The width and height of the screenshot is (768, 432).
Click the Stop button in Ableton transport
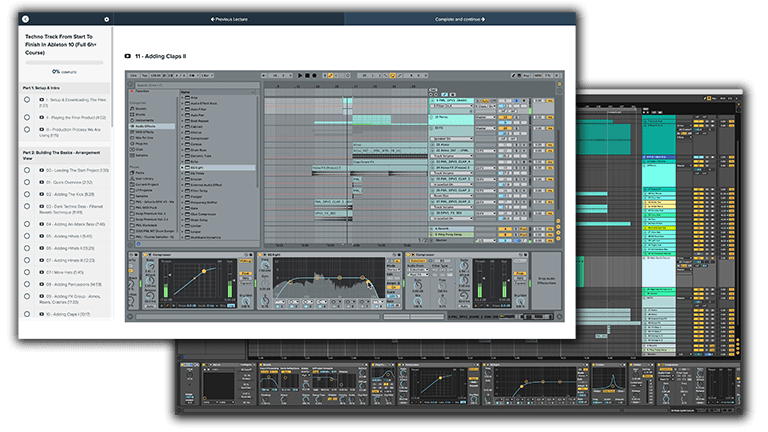pos(307,75)
